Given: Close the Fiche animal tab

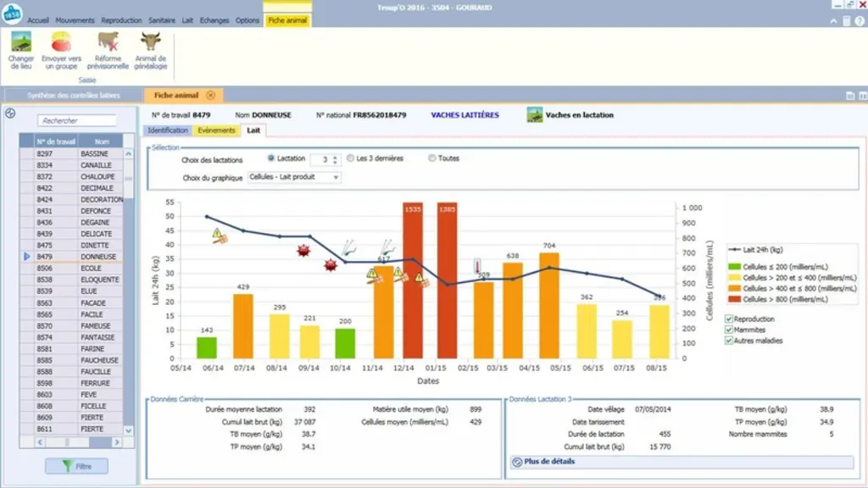Looking at the screenshot, I should (210, 95).
